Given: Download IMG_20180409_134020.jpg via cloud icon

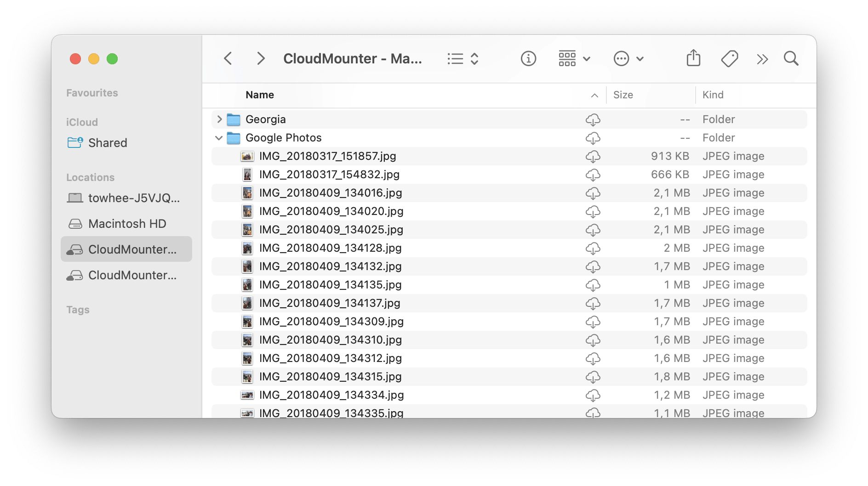Looking at the screenshot, I should (x=593, y=212).
